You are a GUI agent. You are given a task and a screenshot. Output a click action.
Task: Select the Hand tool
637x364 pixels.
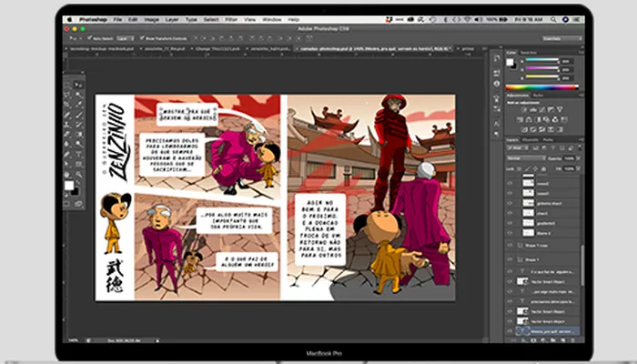(x=68, y=174)
